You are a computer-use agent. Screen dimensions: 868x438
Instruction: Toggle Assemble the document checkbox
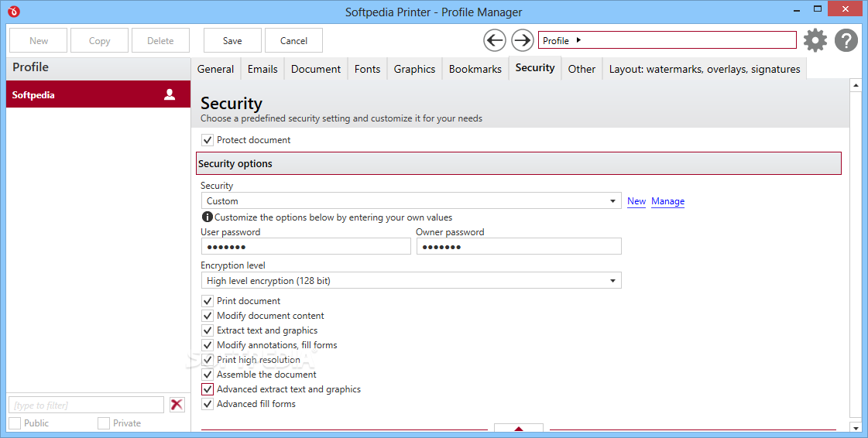click(207, 375)
